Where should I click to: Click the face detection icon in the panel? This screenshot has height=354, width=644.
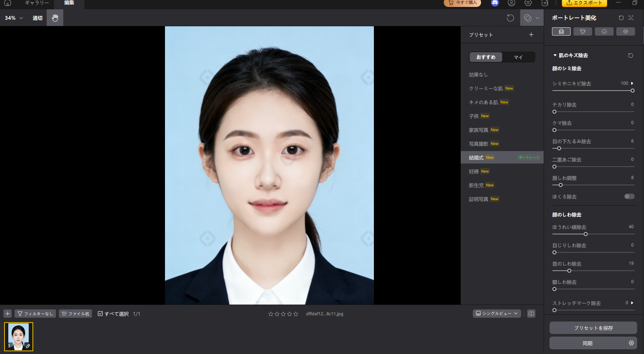pyautogui.click(x=631, y=18)
